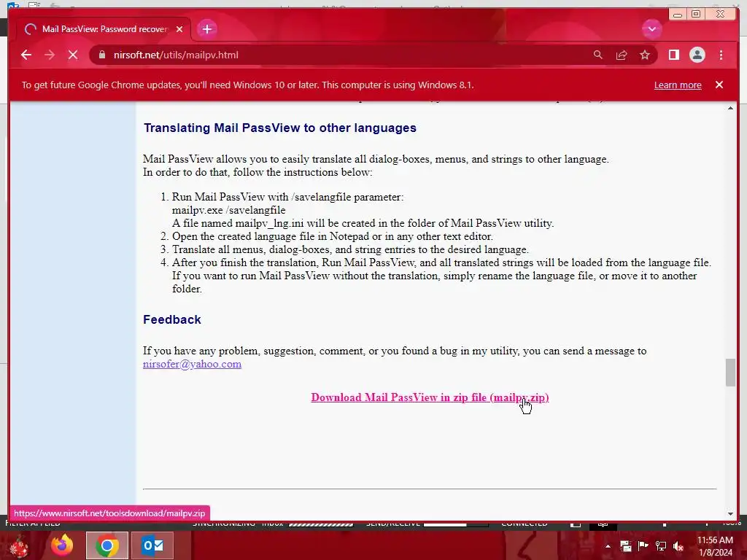Show hidden system tray icons
Image resolution: width=747 pixels, height=560 pixels.
(x=608, y=546)
